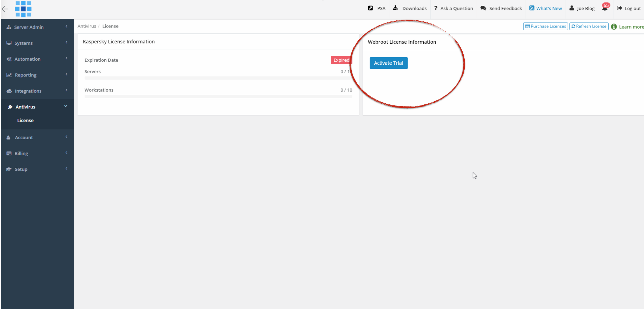Expand the Reporting menu chevron
Image resolution: width=644 pixels, height=309 pixels.
point(66,74)
